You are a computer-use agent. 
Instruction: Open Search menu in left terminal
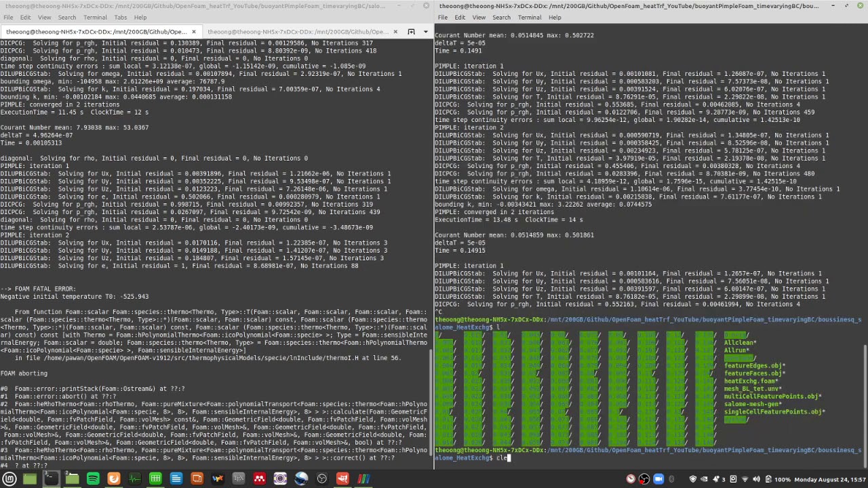(67, 17)
